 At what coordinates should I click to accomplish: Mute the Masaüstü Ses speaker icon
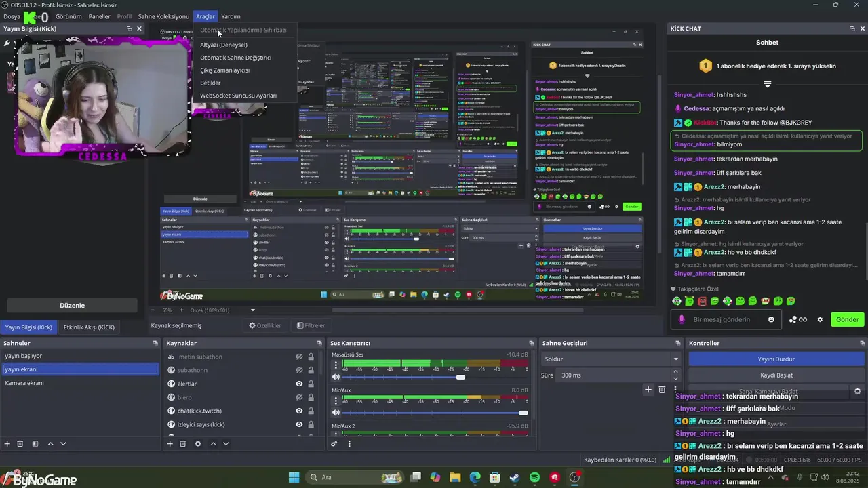336,377
